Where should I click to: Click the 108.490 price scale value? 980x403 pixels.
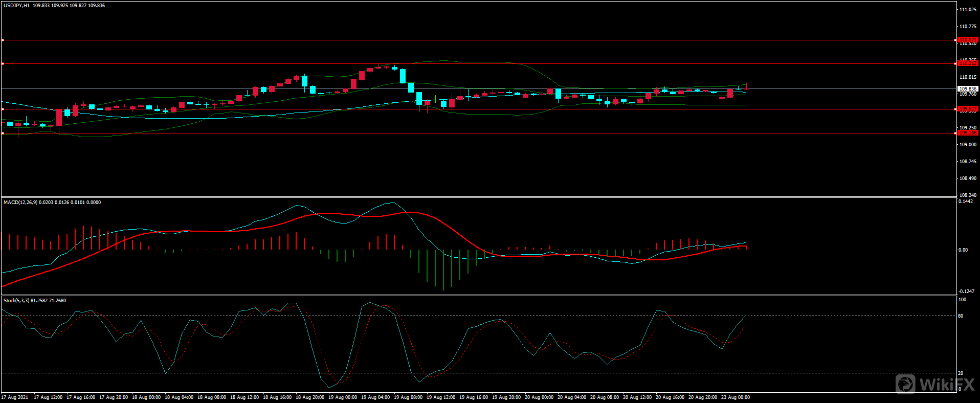click(968, 178)
